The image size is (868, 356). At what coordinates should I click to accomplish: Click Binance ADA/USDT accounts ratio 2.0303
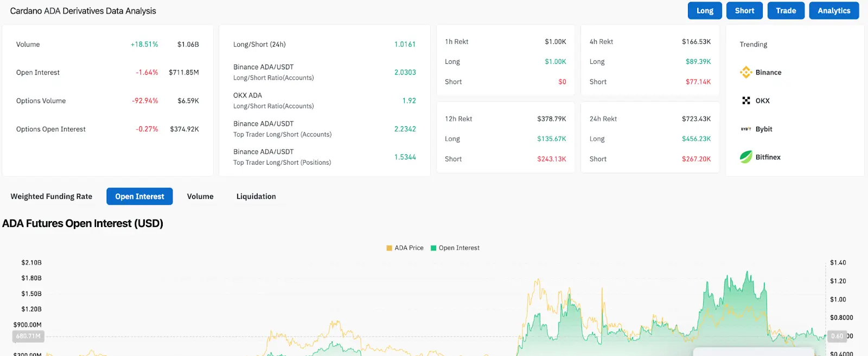coord(405,73)
